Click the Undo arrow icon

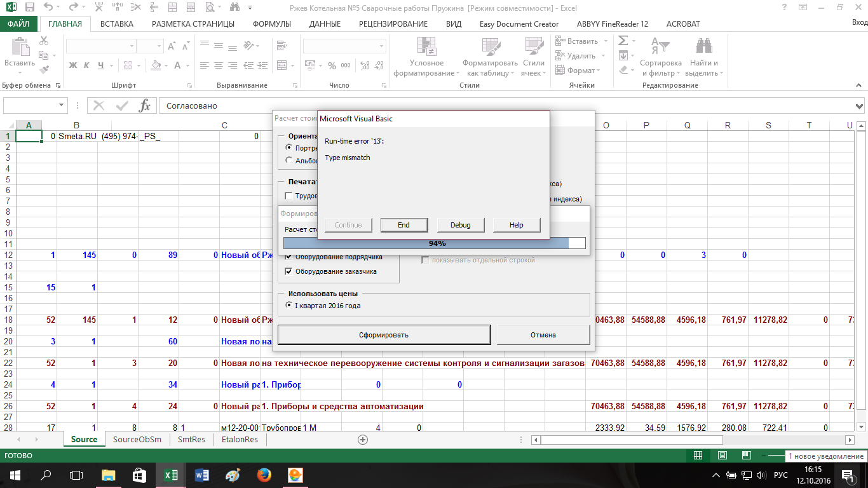tap(49, 7)
